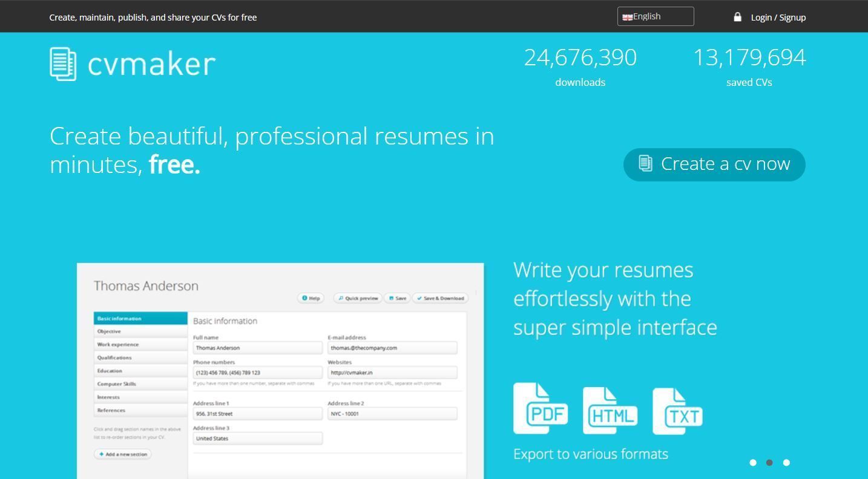Click the Save button in preview
Viewport: 868px width, 479px height.
click(398, 298)
